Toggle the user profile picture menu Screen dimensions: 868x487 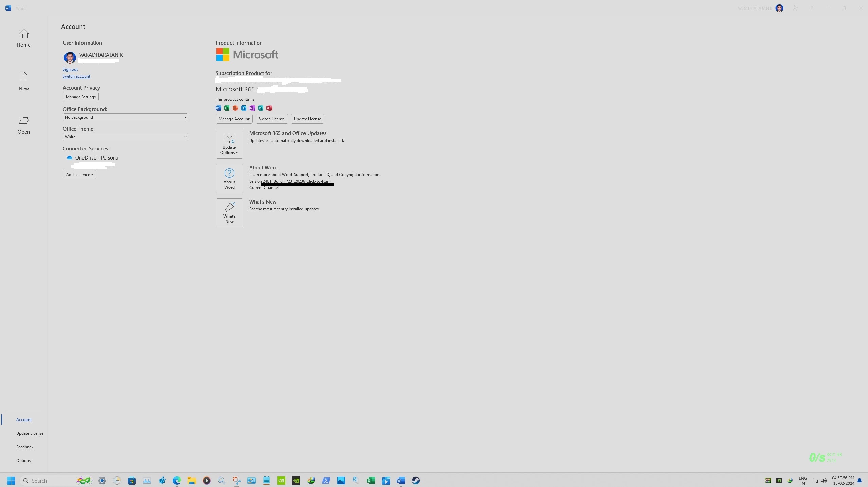click(x=779, y=8)
